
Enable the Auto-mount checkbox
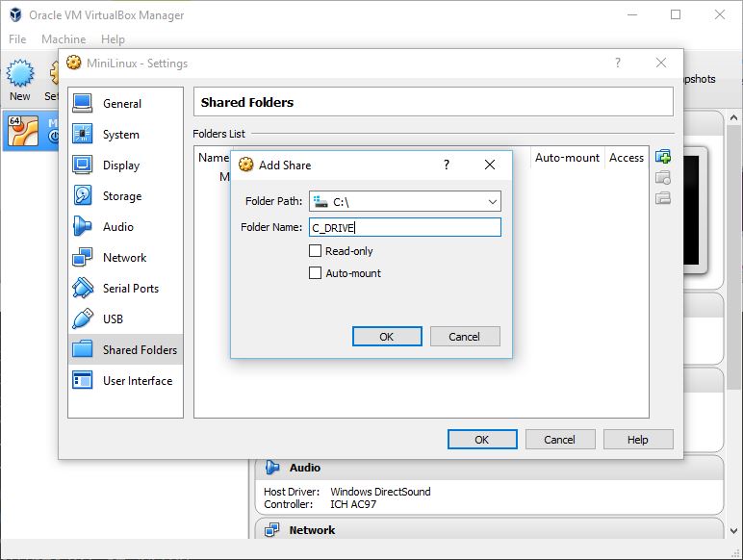click(315, 273)
